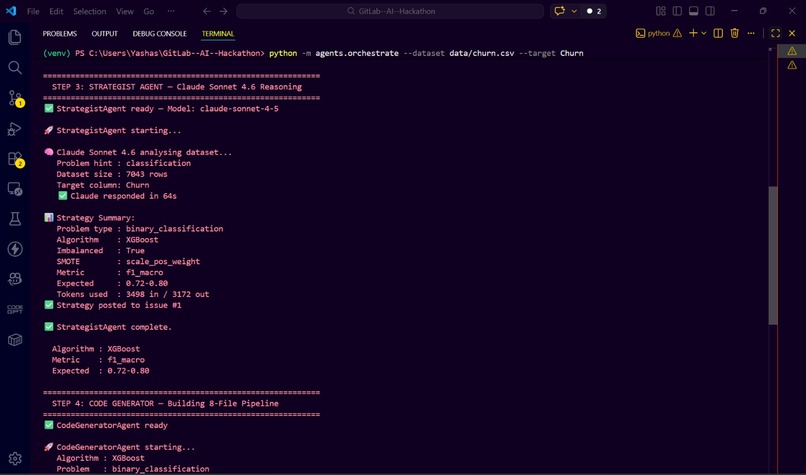The height and width of the screenshot is (475, 806).
Task: Click 'Problem type : binary_classification' line
Action: tap(140, 228)
